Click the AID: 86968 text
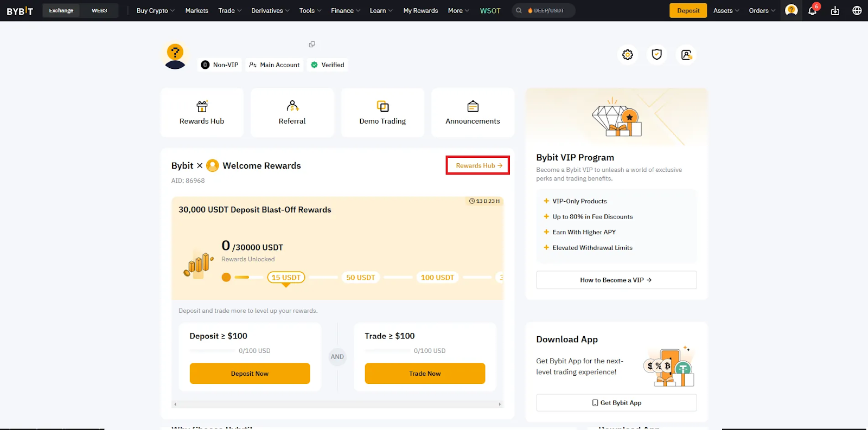This screenshot has width=868, height=430. click(x=188, y=181)
